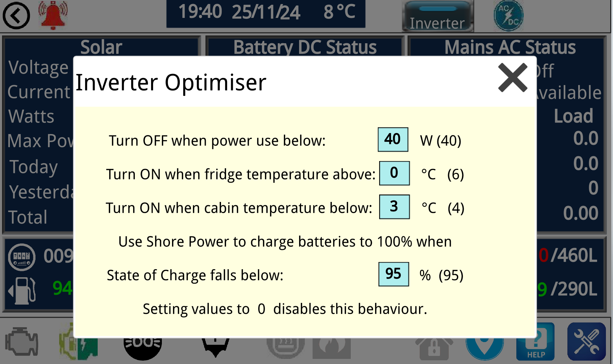613x364 pixels.
Task: Edit the fridge temperature threshold field
Action: tap(394, 173)
